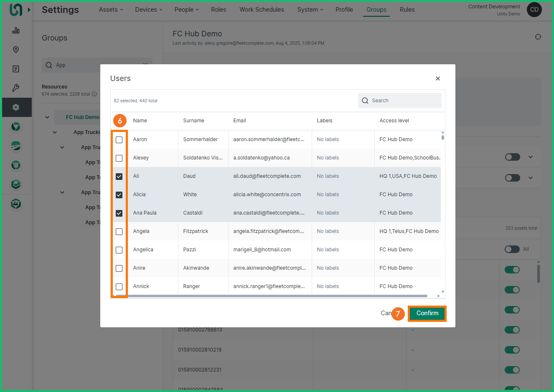Select the checkbox for Angela Fitzpatrick
This screenshot has width=554, height=392.
pyautogui.click(x=119, y=232)
